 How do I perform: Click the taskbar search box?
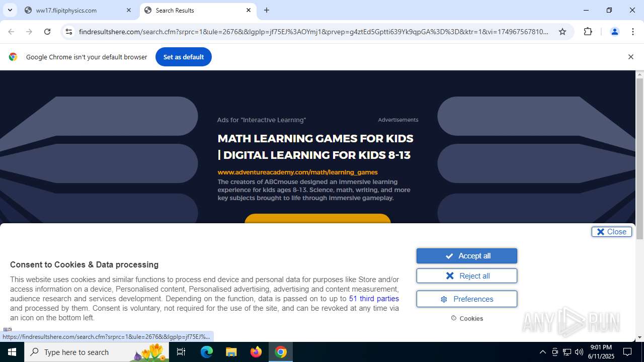[x=97, y=352]
